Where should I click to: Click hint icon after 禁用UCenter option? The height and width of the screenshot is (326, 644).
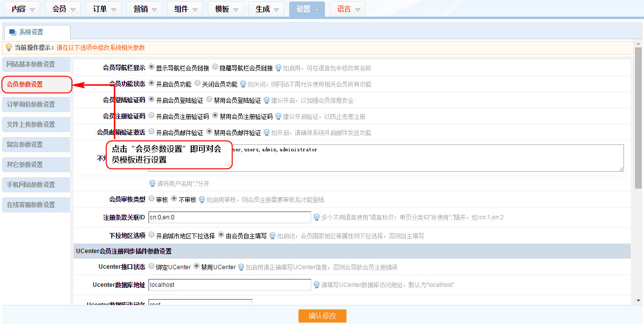[x=241, y=267]
